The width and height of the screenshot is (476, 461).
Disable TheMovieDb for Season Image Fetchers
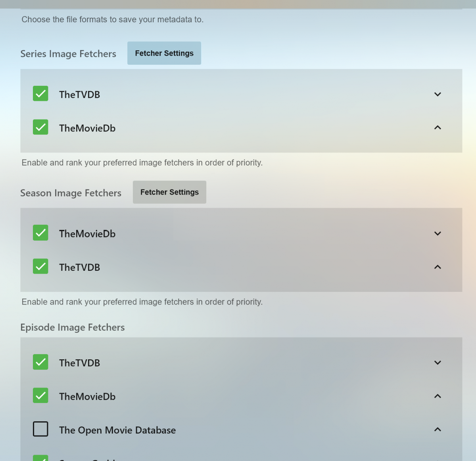click(x=40, y=233)
